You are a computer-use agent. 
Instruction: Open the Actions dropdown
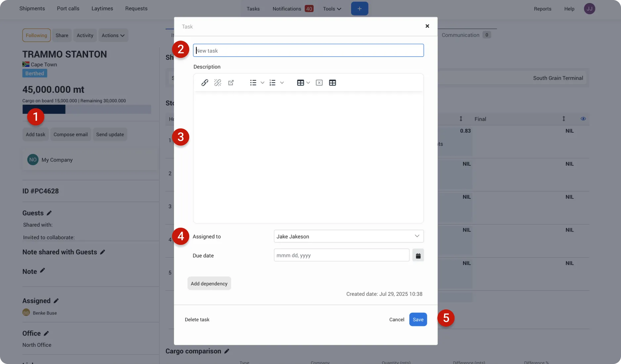coord(113,35)
